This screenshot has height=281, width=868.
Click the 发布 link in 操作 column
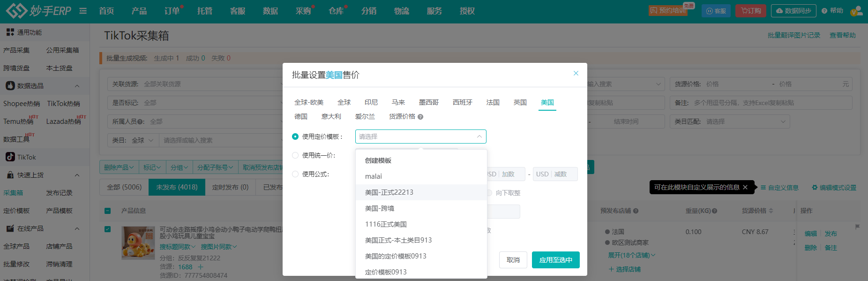pyautogui.click(x=831, y=234)
